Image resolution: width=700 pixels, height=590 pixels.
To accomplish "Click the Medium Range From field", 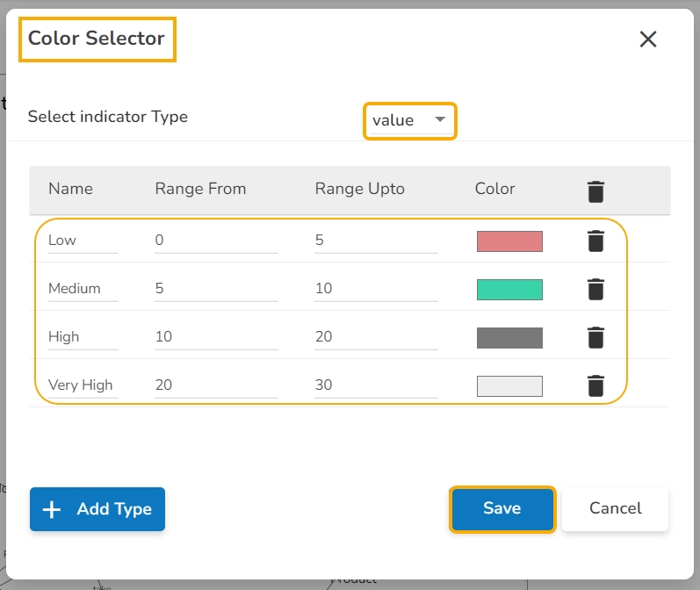I will pyautogui.click(x=216, y=289).
